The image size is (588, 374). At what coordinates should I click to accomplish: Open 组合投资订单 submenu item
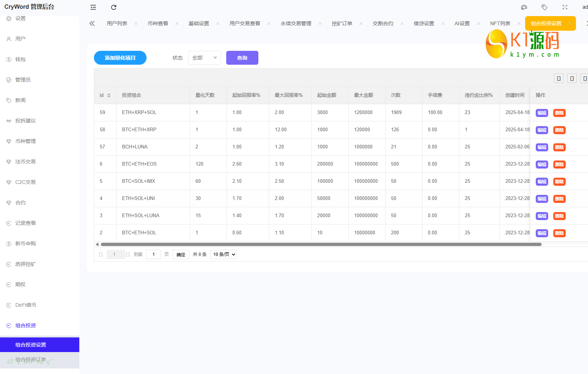click(x=39, y=360)
